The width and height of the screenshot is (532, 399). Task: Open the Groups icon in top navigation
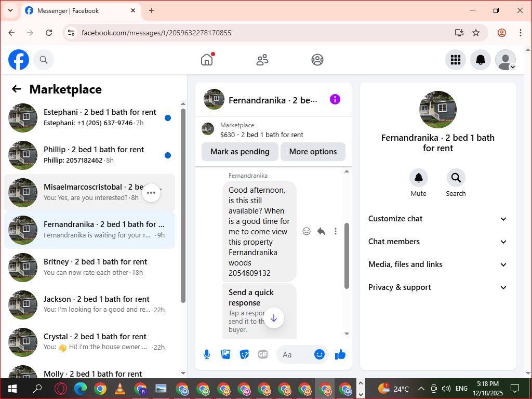(x=317, y=60)
